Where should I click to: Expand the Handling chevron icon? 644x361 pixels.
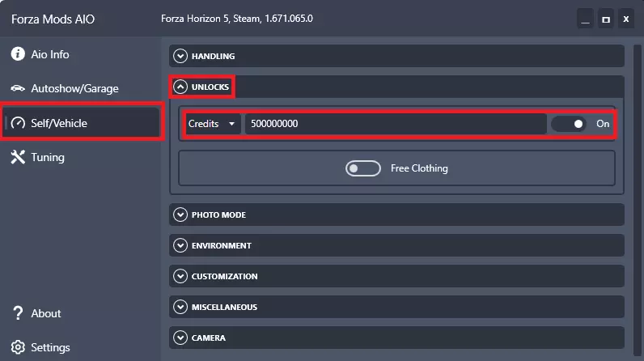point(180,56)
